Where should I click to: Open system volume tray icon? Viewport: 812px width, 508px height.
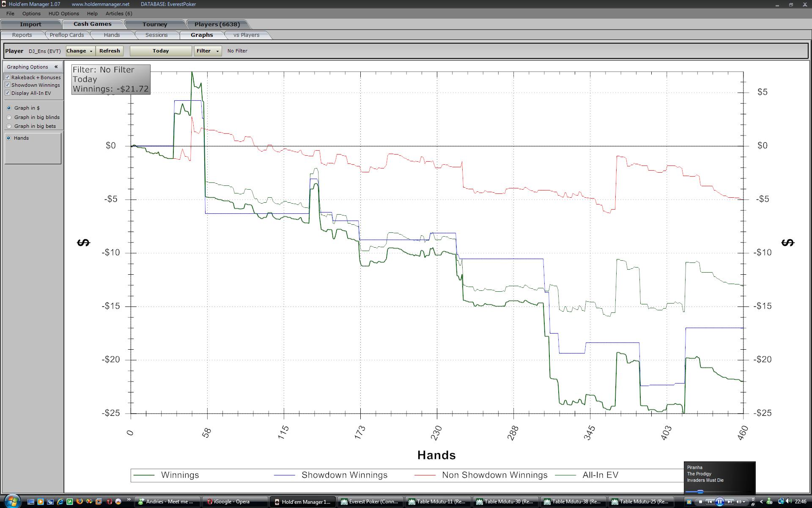[x=788, y=501]
